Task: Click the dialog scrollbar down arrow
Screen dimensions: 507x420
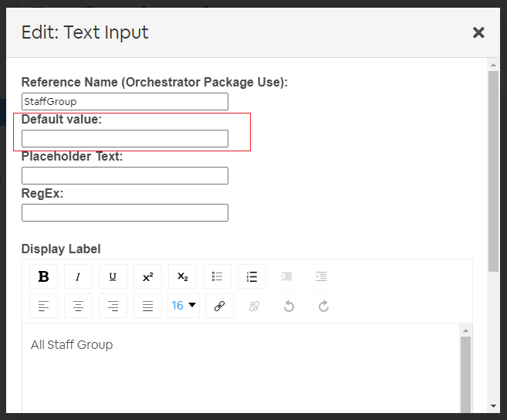Action: pos(493,406)
